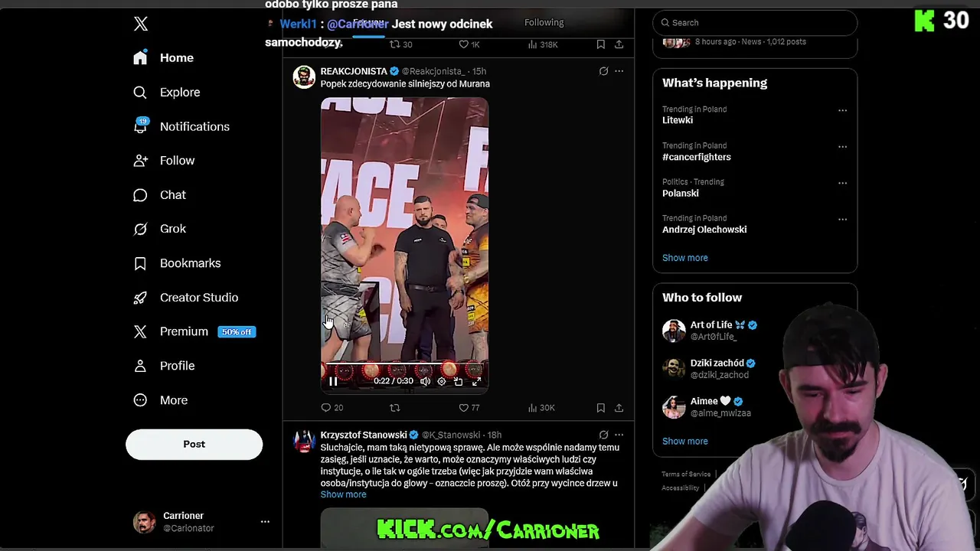The image size is (980, 551).
Task: Open more options on REAKCJONISTA post
Action: [619, 71]
